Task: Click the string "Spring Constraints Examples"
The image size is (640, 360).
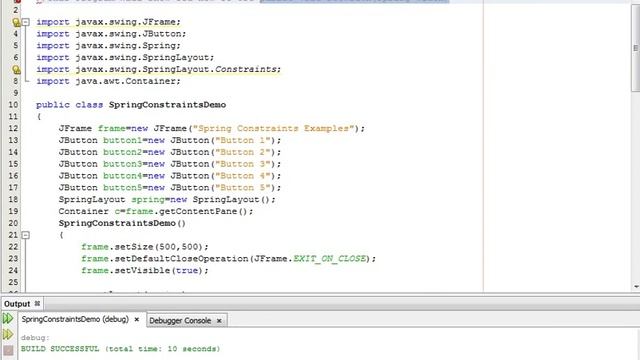Action: [x=273, y=129]
